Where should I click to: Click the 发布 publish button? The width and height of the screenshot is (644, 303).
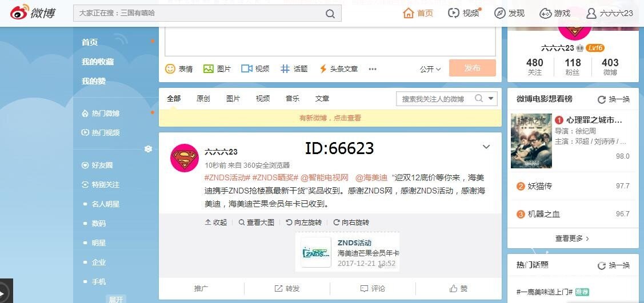coord(473,68)
